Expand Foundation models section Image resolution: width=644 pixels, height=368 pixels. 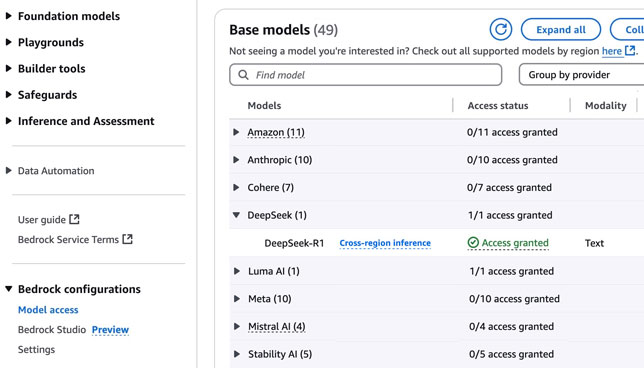(8, 16)
